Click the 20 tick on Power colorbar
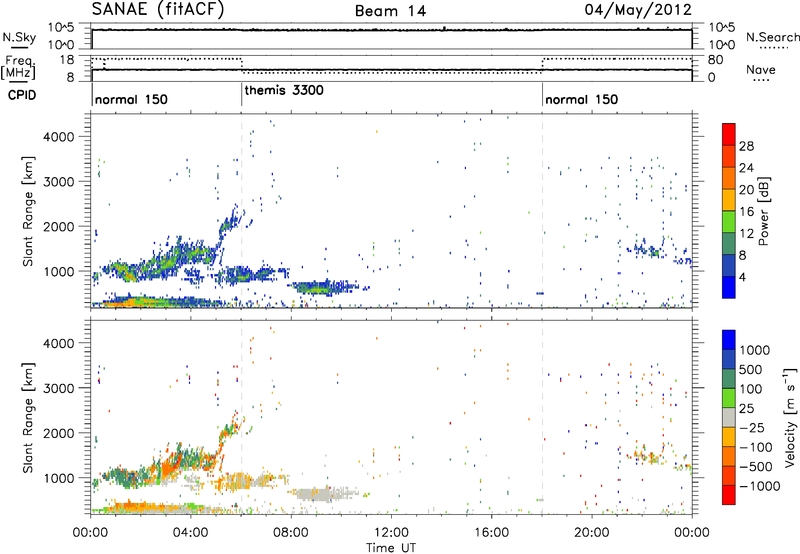Image resolution: width=800 pixels, height=554 pixels. click(x=746, y=190)
